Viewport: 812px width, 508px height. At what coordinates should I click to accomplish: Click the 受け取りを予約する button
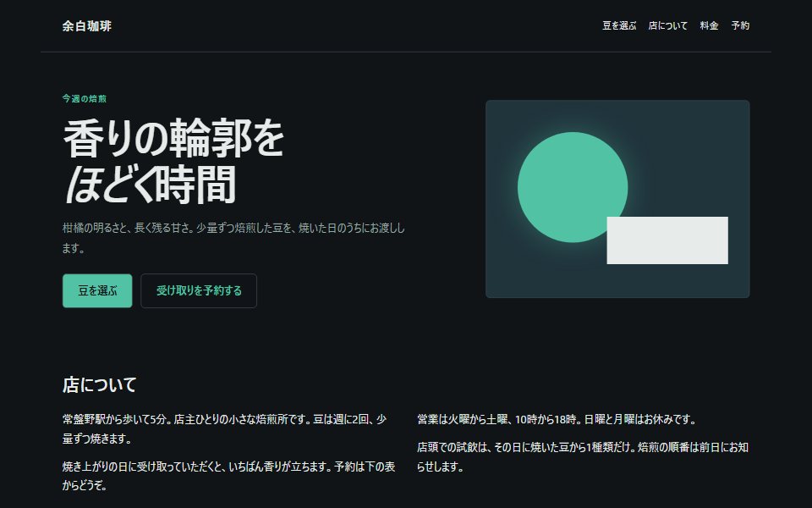point(199,290)
